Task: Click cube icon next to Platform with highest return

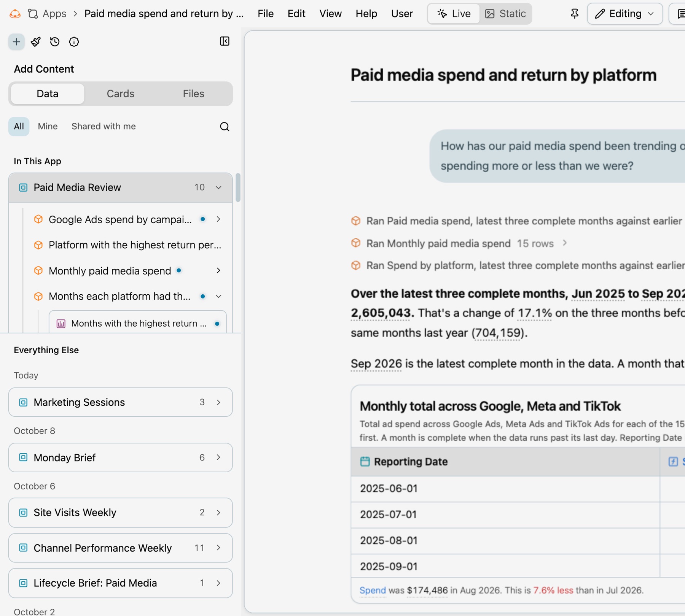Action: [38, 245]
